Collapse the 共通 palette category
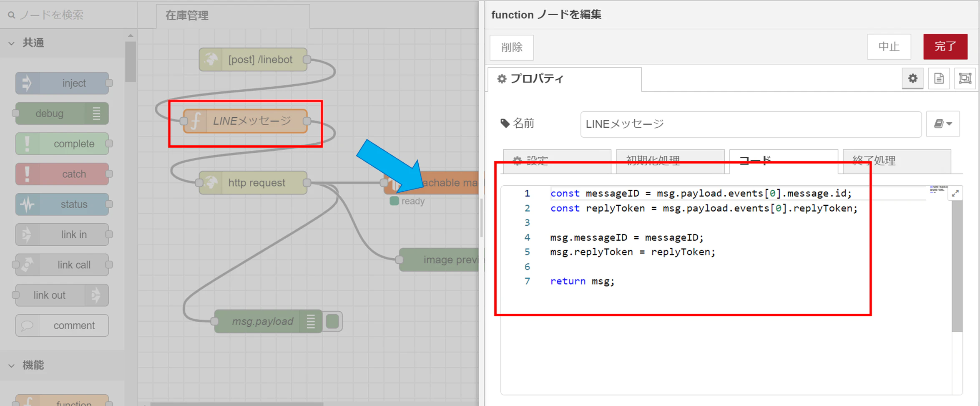The width and height of the screenshot is (980, 406). click(12, 43)
